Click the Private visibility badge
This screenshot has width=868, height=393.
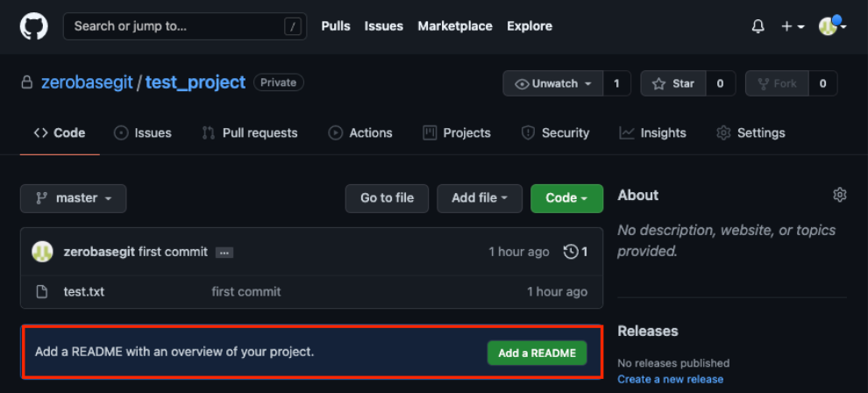[279, 82]
